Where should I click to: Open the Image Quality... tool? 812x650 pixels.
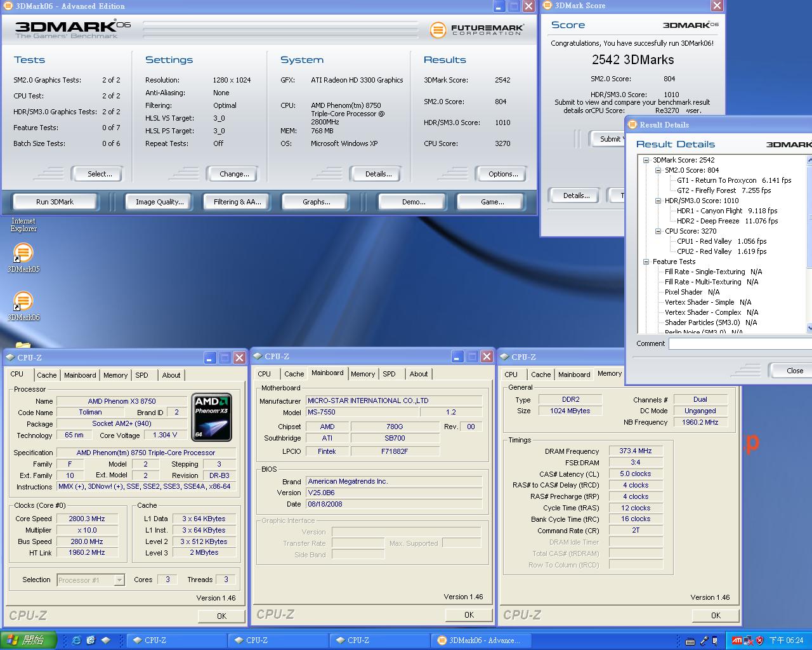(160, 202)
